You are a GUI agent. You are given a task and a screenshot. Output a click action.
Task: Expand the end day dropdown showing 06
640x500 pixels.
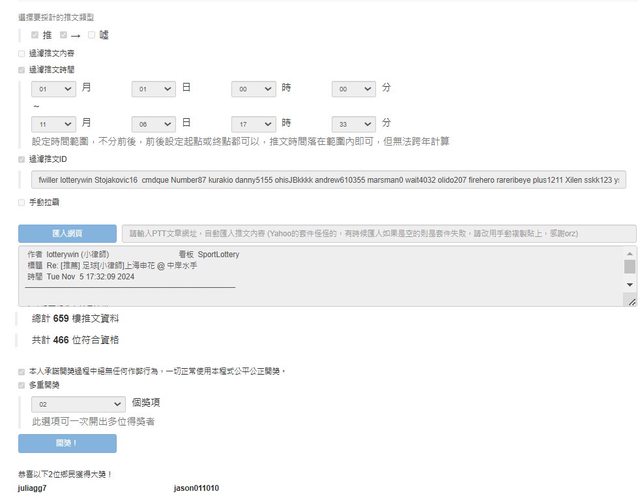153,124
